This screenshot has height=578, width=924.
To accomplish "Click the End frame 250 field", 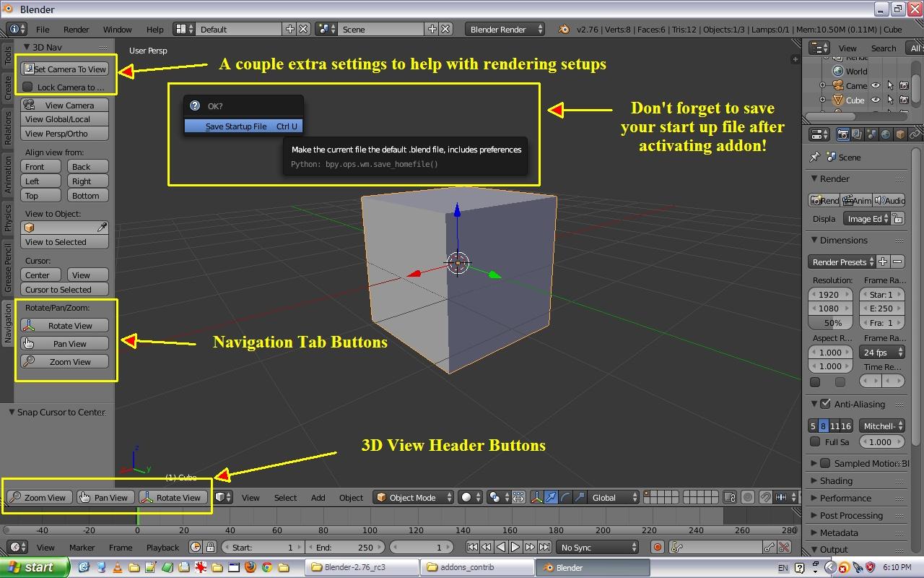I will [344, 547].
